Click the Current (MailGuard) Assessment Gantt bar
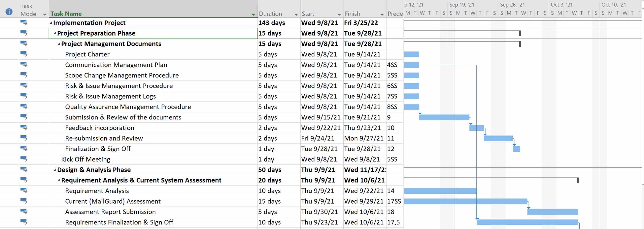Screen dimensions: 644x229 [x=465, y=201]
